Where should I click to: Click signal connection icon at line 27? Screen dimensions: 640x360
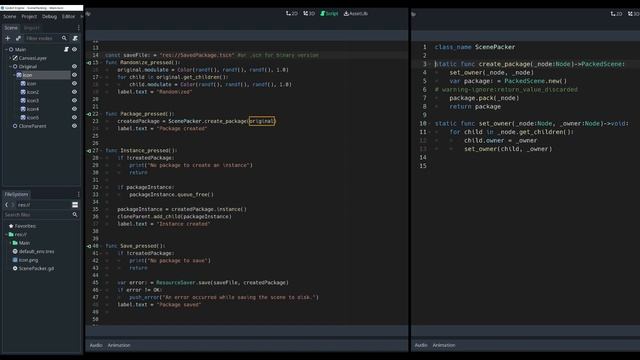(x=89, y=151)
